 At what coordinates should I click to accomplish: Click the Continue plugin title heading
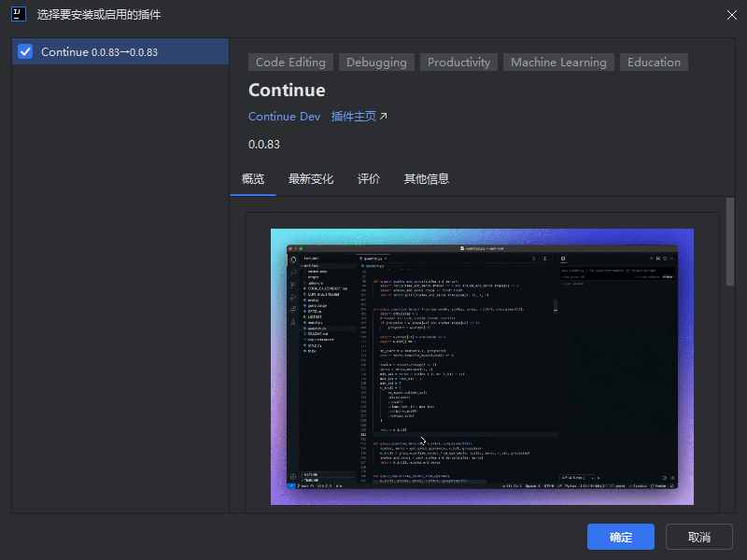click(287, 90)
